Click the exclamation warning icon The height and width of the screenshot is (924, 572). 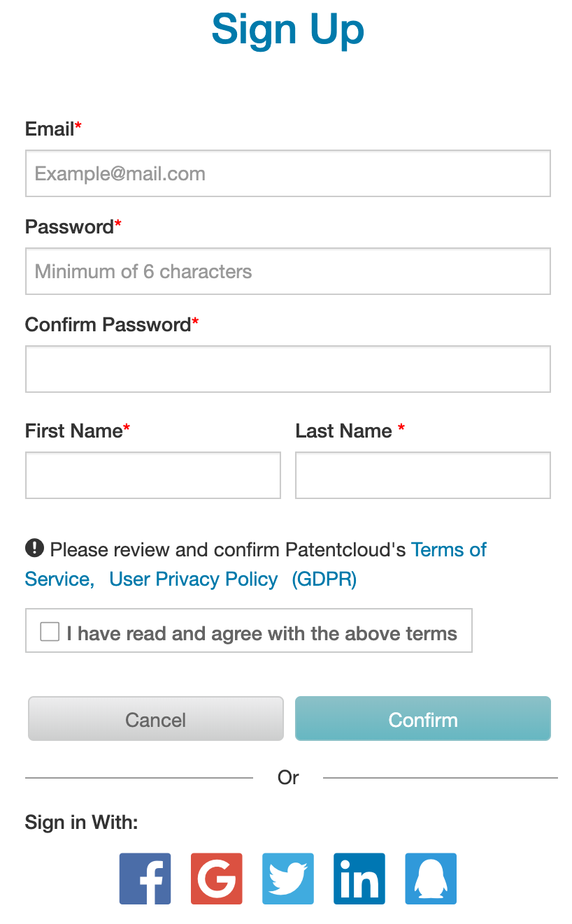click(34, 549)
